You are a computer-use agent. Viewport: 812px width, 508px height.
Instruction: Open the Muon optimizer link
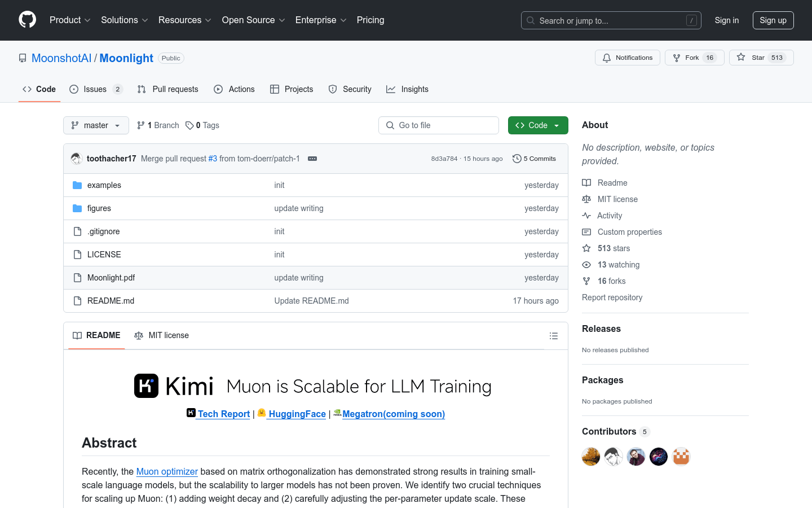167,471
